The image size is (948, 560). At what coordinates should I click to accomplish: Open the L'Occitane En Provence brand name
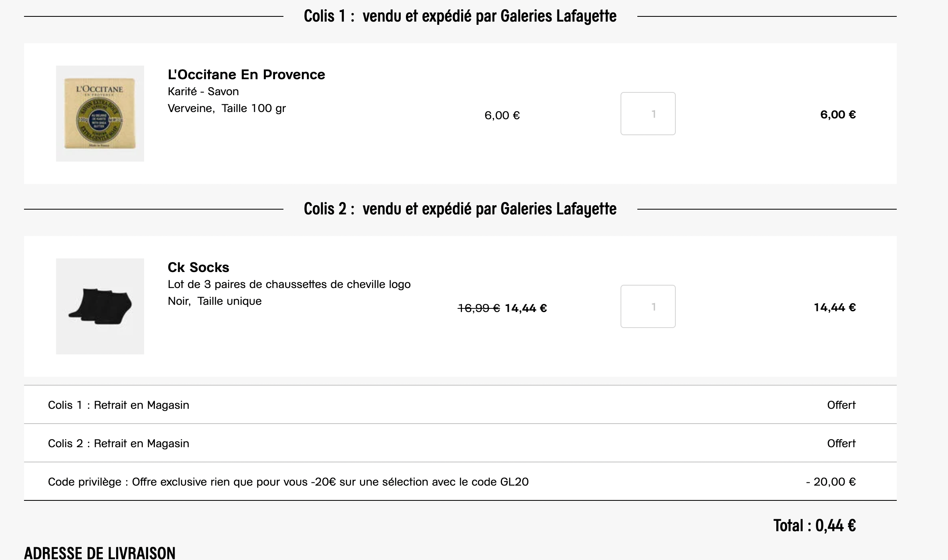246,75
